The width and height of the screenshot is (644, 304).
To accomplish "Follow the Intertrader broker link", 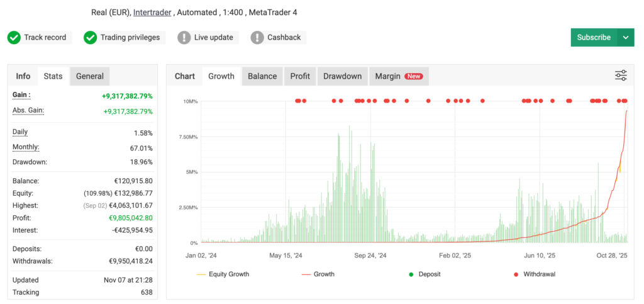I will [x=152, y=12].
